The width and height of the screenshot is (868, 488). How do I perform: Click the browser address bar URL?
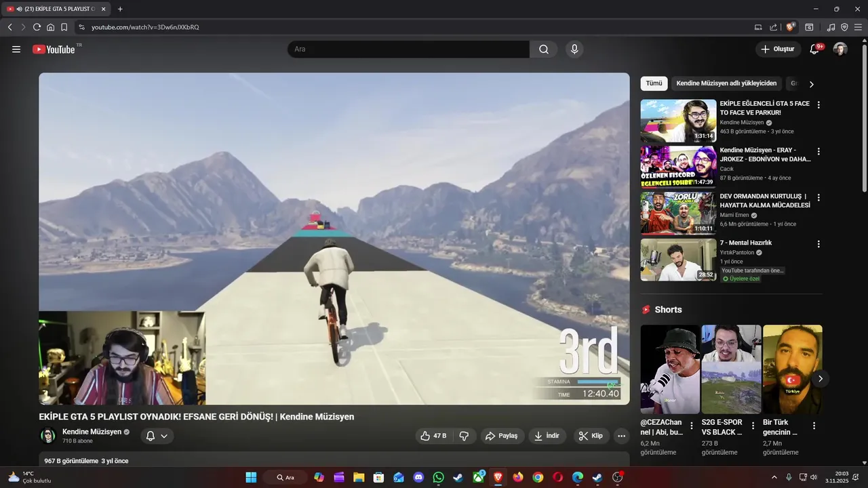coord(145,27)
